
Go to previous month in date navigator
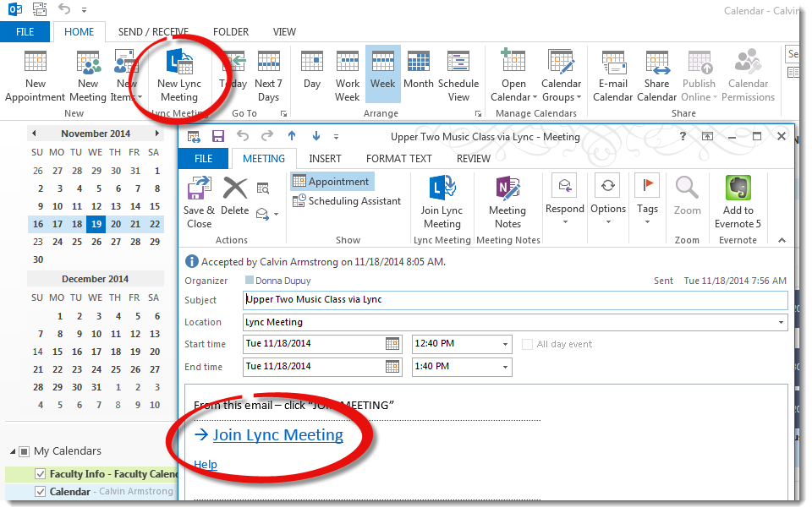34,133
